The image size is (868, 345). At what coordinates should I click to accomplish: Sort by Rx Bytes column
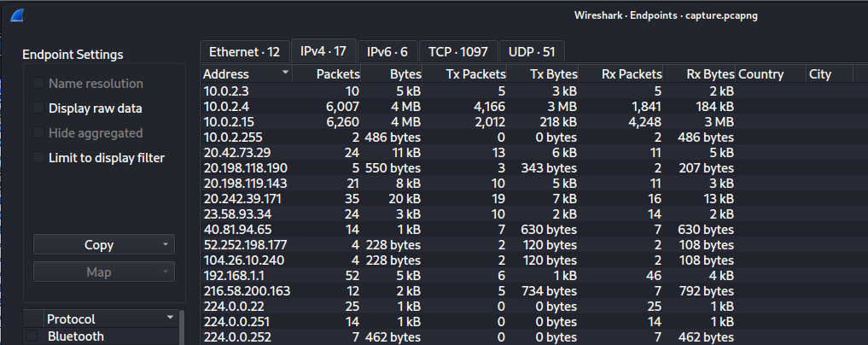699,74
